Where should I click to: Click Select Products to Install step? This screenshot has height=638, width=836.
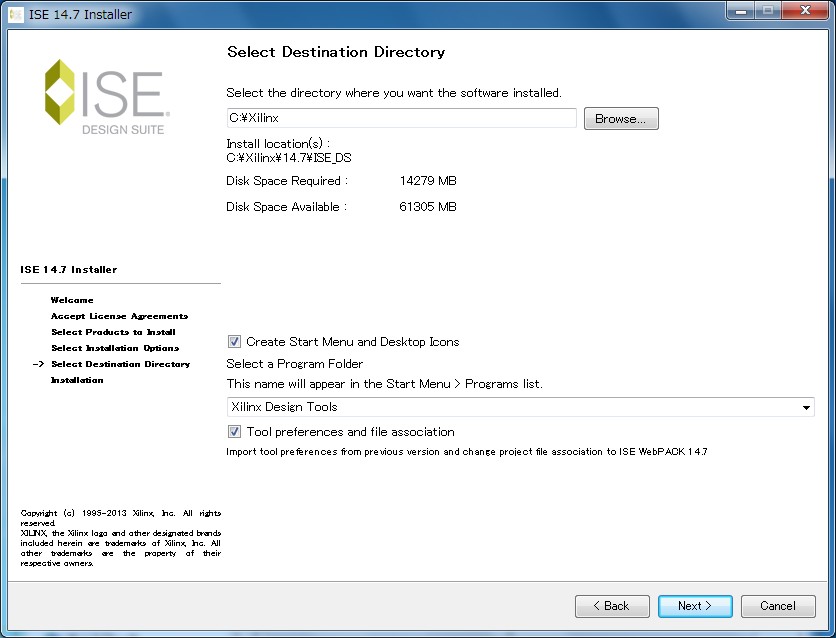point(113,332)
